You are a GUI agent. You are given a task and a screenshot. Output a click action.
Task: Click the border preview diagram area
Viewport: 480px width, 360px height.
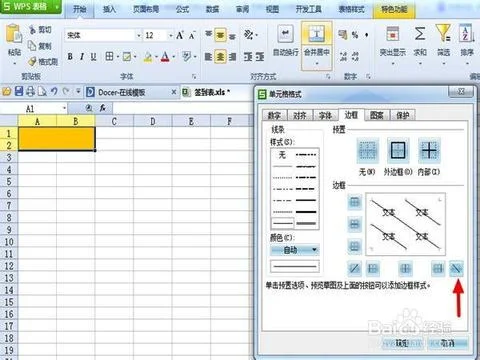[x=406, y=224]
